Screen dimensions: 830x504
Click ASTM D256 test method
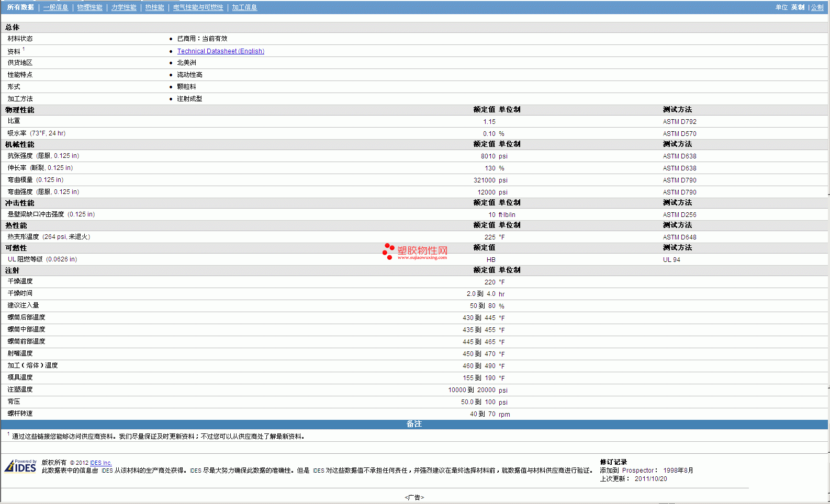click(680, 215)
